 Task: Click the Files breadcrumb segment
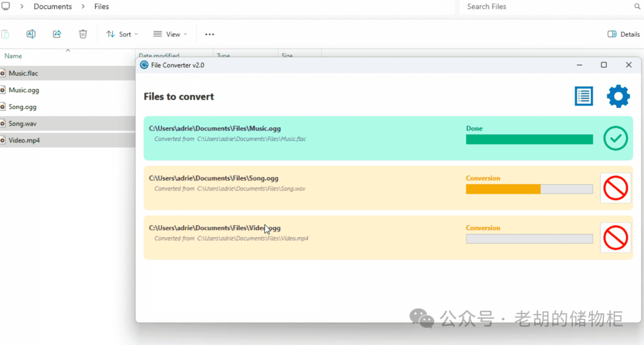(101, 7)
